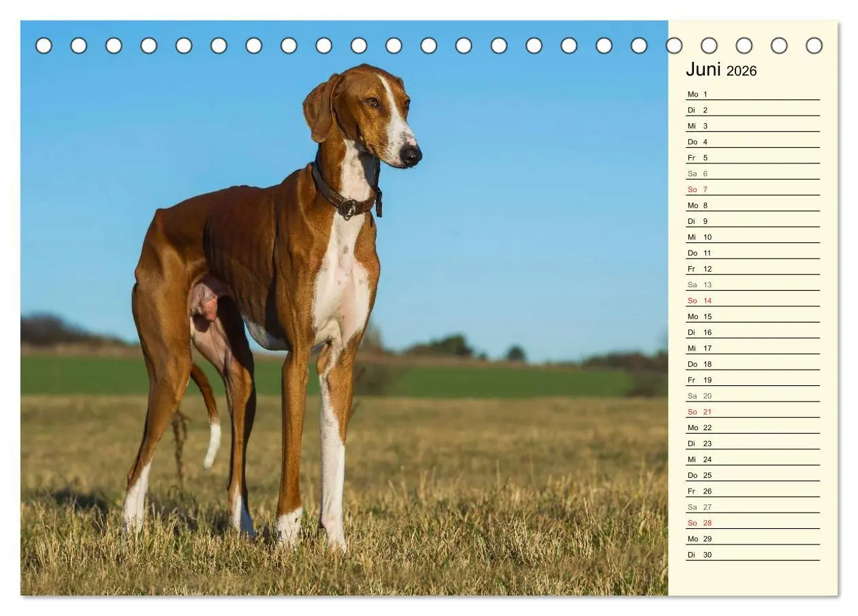Screen dimensions: 858x616
Task: Select the date row 'Mo 15'
Action: click(752, 317)
